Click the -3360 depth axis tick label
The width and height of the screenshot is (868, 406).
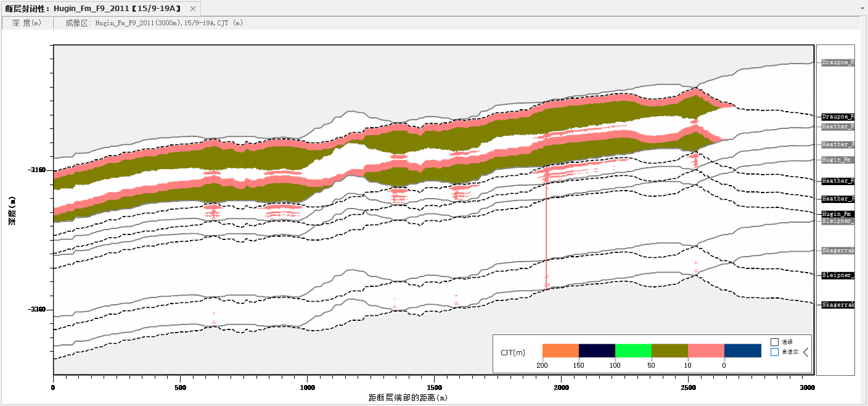(x=37, y=310)
